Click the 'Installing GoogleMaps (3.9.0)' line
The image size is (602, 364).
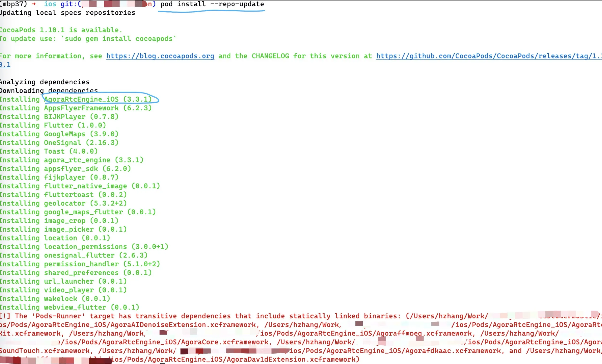click(59, 134)
